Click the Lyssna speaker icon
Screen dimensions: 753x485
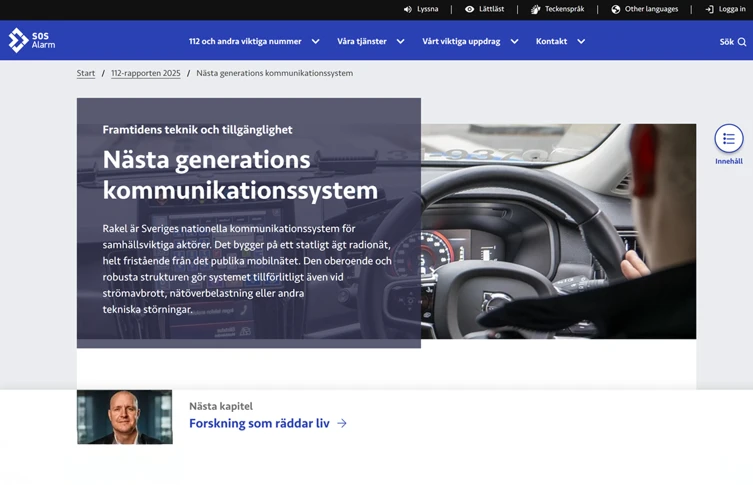click(408, 9)
